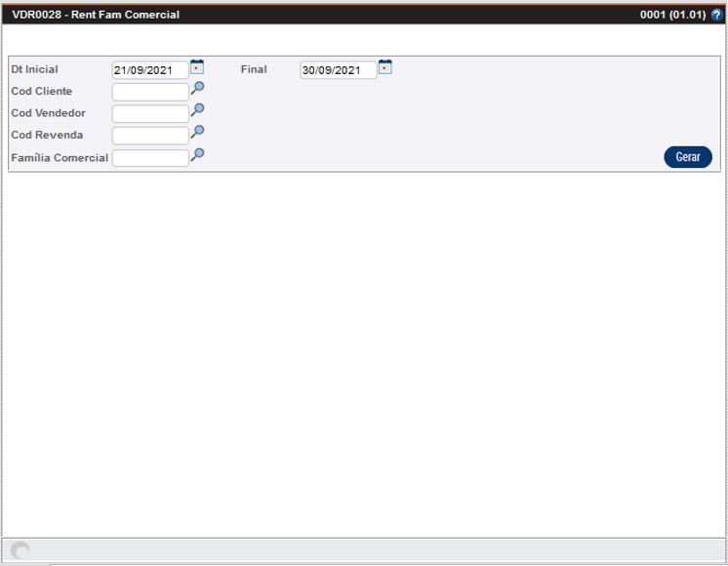This screenshot has height=566, width=728.
Task: Focus the Final date field
Action: (x=337, y=70)
